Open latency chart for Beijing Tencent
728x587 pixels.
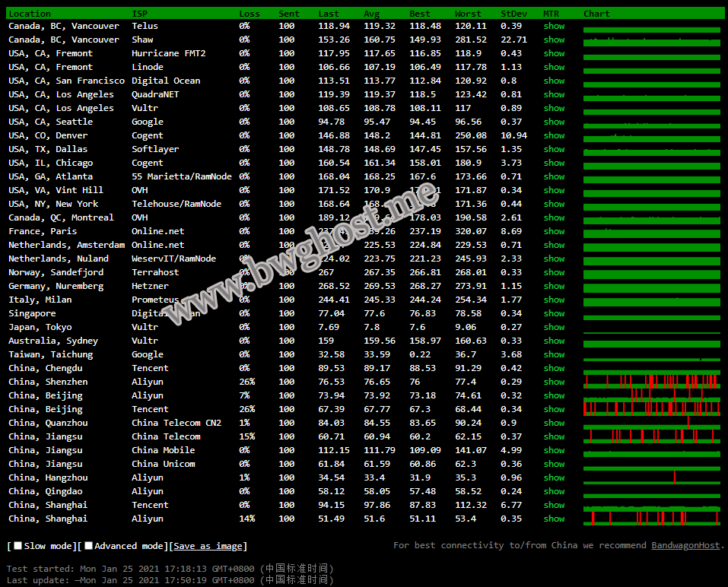pos(652,409)
